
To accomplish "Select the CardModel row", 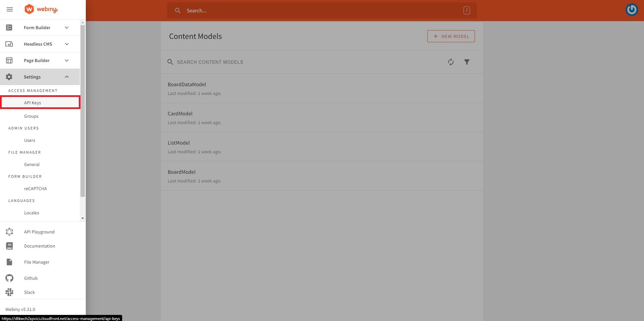I will [x=322, y=118].
